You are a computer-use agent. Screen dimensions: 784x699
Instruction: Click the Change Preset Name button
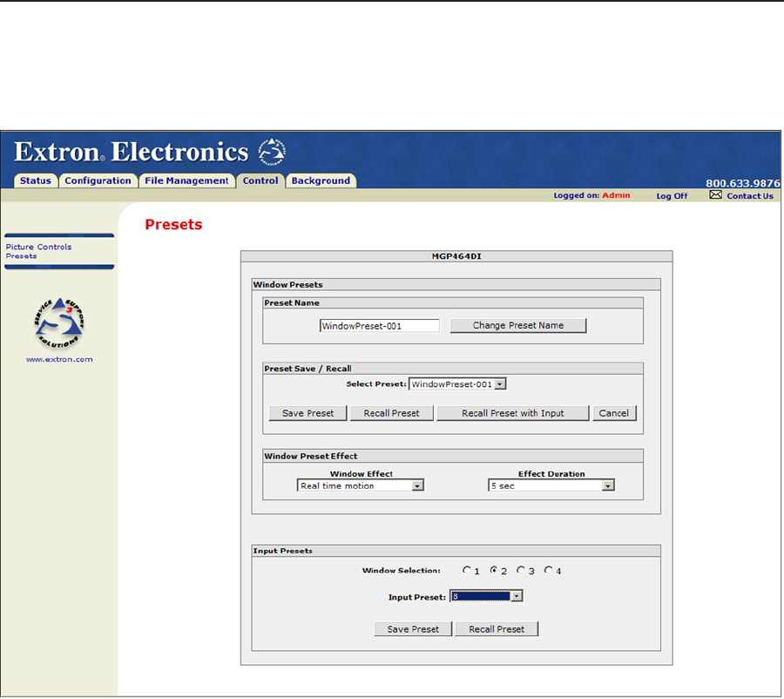pos(518,325)
